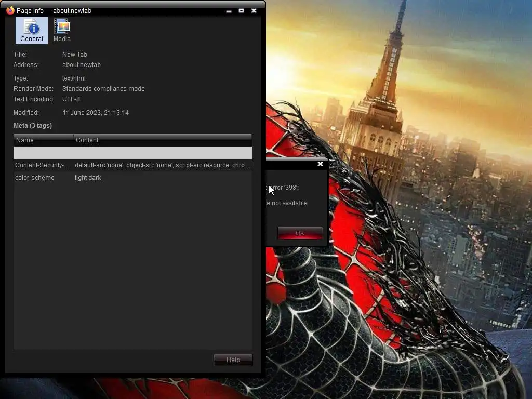The height and width of the screenshot is (399, 532).
Task: Click the text/html type value
Action: pos(74,78)
